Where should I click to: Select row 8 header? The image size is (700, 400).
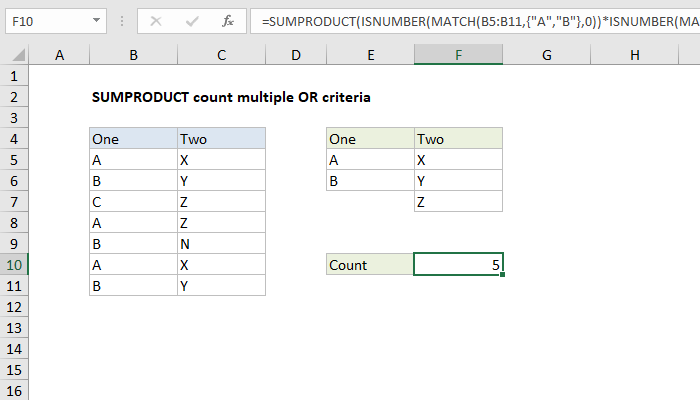point(14,223)
